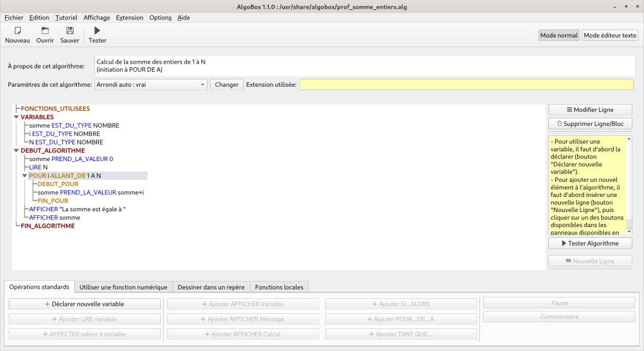
Task: Click the Changer button
Action: (227, 84)
